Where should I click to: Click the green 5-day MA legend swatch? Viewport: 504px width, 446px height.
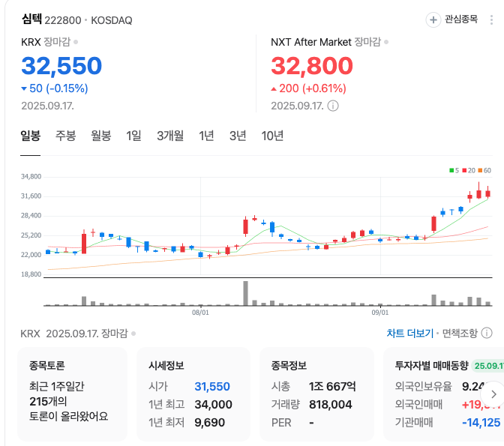451,170
